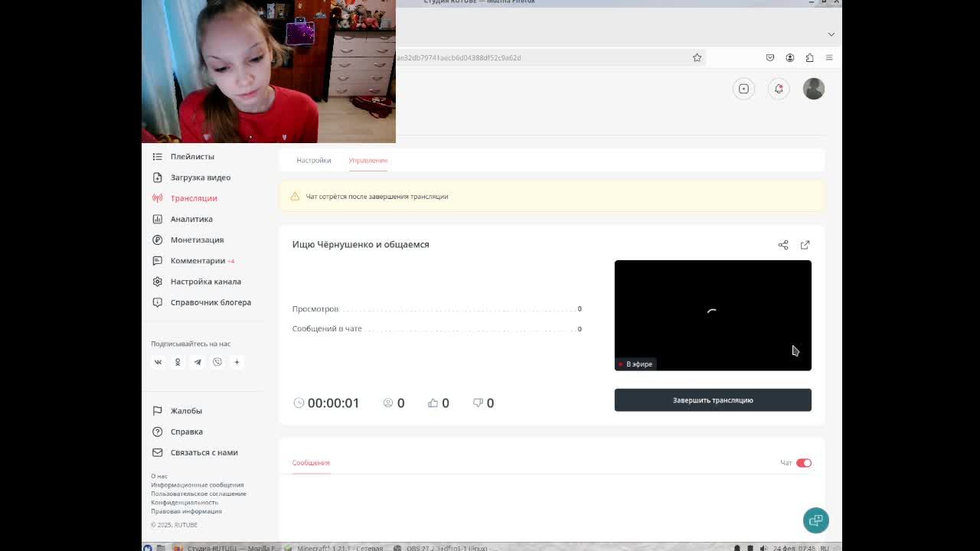Click the question mark icon next to Справка

coord(157,432)
